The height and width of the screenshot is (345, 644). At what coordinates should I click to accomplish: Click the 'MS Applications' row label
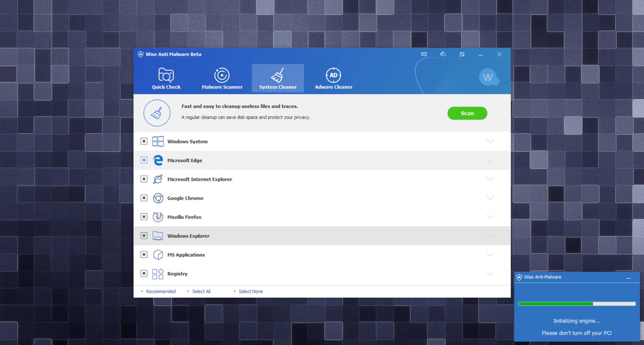(x=186, y=255)
